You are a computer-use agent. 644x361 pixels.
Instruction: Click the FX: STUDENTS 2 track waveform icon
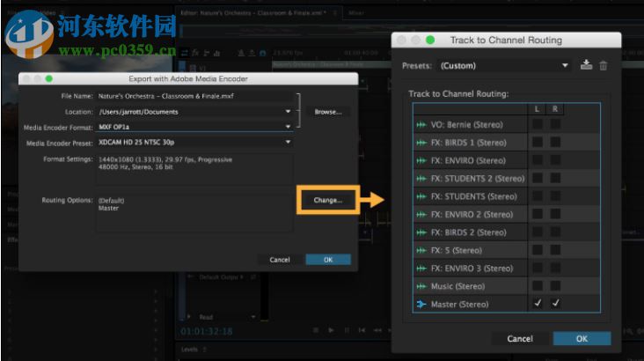coord(421,179)
